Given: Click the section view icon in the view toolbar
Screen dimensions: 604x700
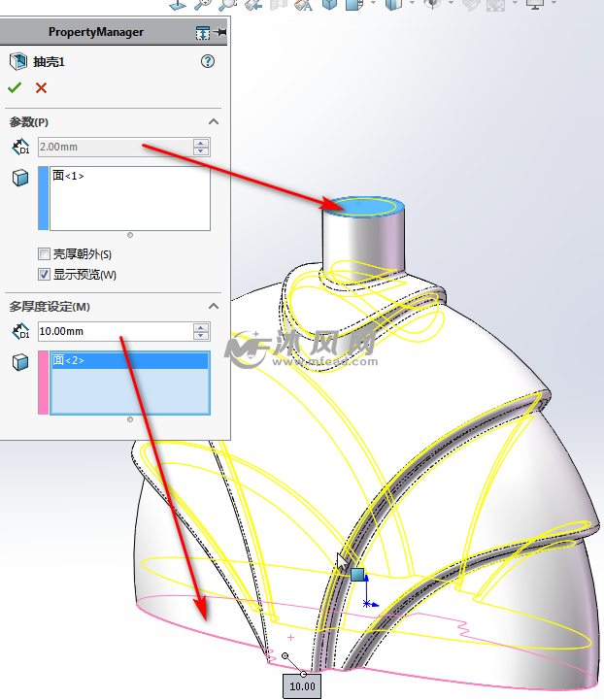Looking at the screenshot, I should [278, 5].
